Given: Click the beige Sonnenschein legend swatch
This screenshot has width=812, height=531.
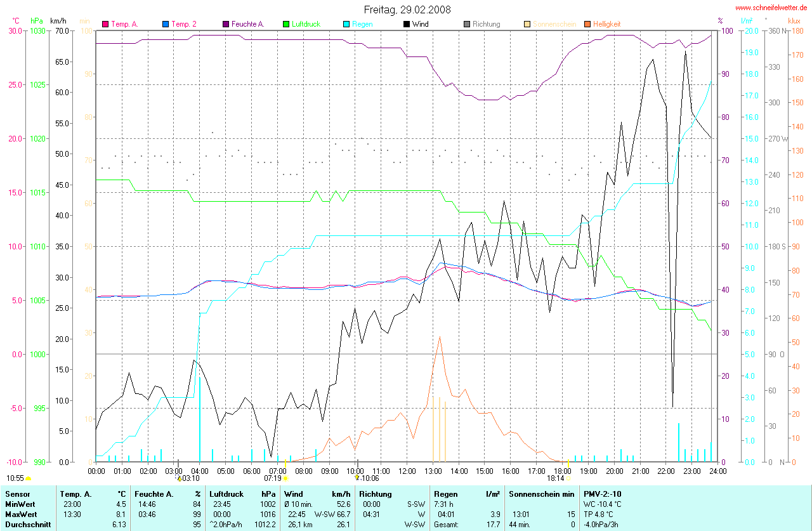Looking at the screenshot, I should click(x=527, y=24).
